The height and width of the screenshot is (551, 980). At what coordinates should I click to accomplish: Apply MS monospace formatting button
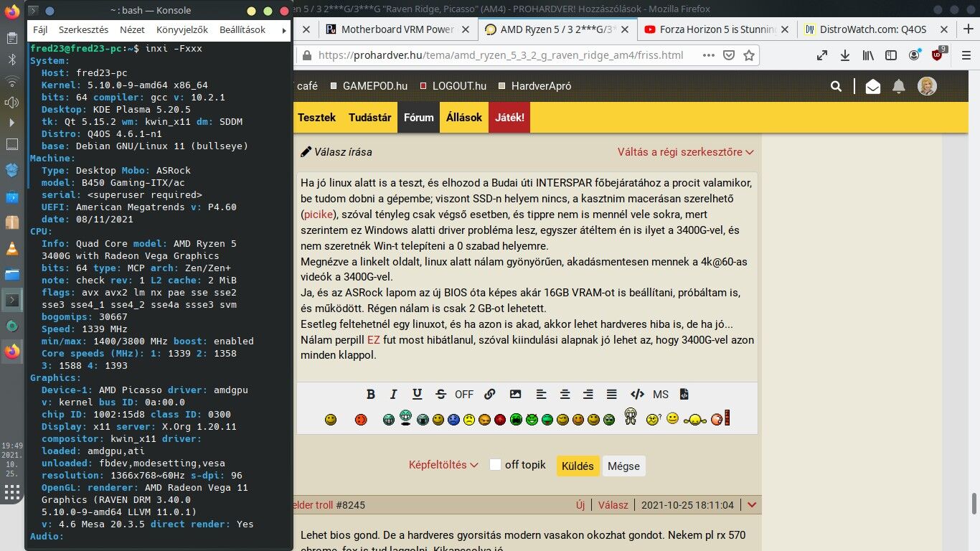coord(661,394)
